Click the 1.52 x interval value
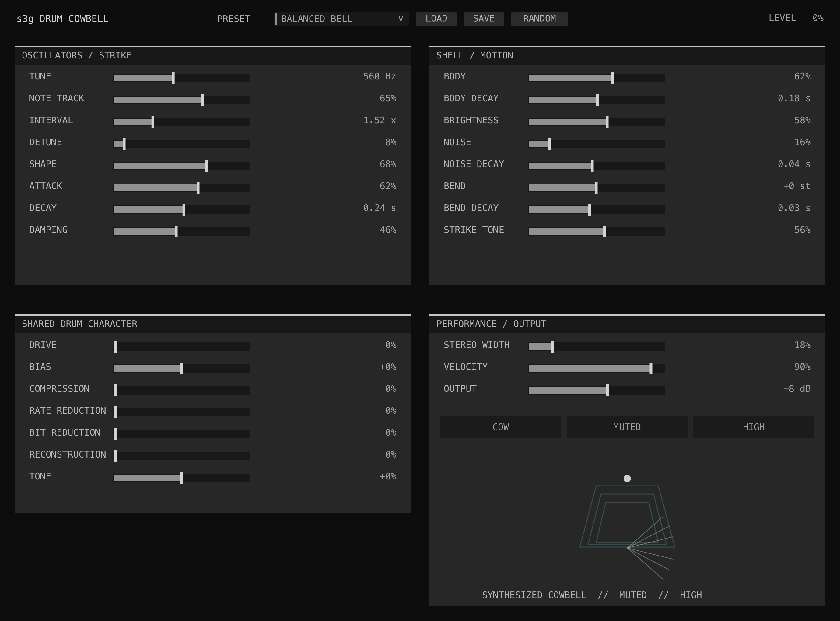This screenshot has width=840, height=621. coord(379,120)
